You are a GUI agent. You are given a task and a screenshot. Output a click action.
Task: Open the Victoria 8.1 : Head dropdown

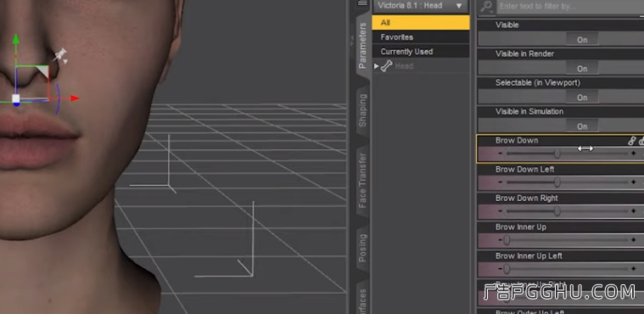tap(421, 6)
